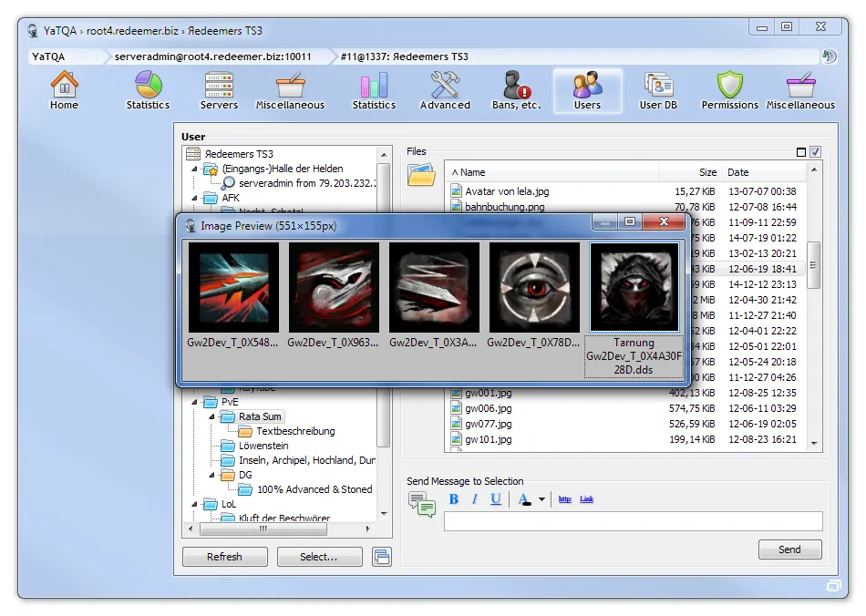Click the Image Preview title icon

click(191, 225)
